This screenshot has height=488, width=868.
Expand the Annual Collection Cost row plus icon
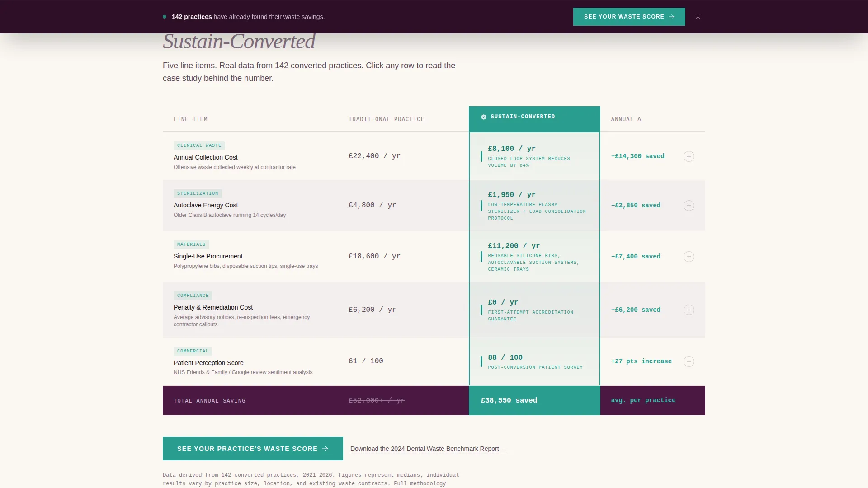point(689,156)
